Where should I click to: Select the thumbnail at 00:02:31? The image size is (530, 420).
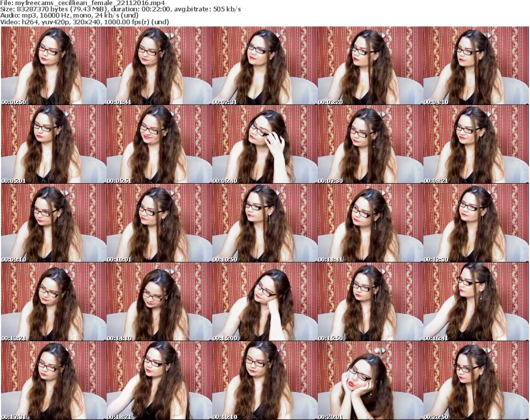(264, 66)
